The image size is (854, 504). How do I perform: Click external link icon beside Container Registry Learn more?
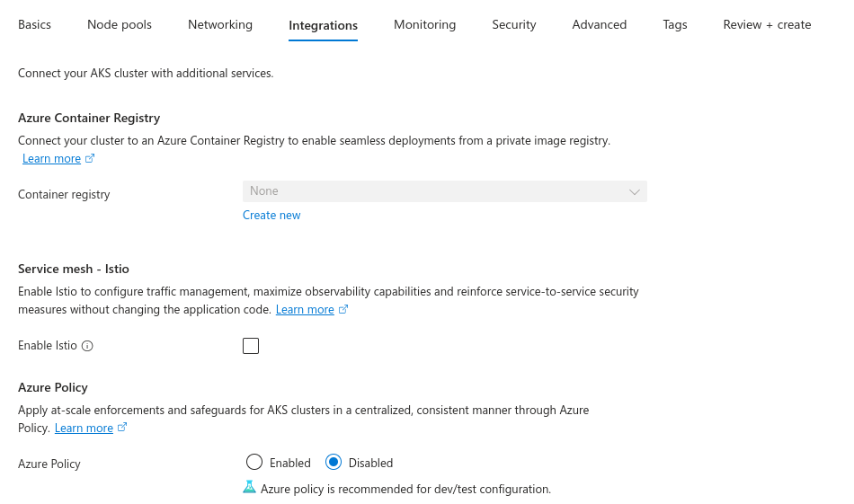click(x=90, y=159)
